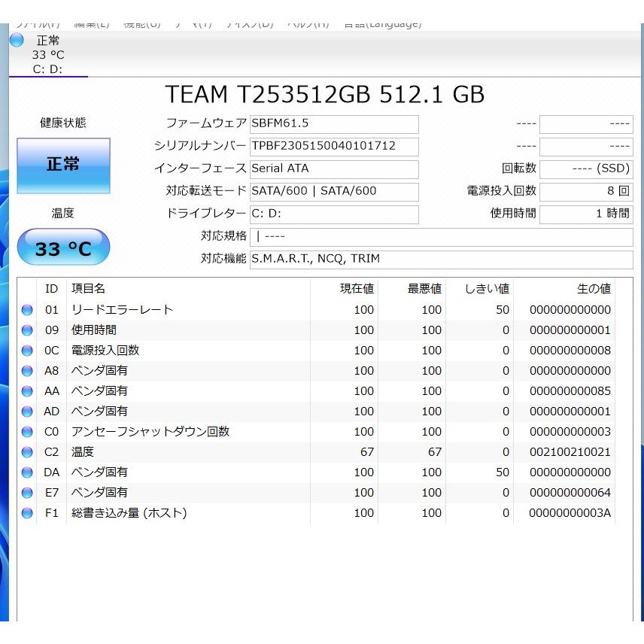Click the serial number field TPBF2305150040101712
644x644 pixels.
(334, 147)
